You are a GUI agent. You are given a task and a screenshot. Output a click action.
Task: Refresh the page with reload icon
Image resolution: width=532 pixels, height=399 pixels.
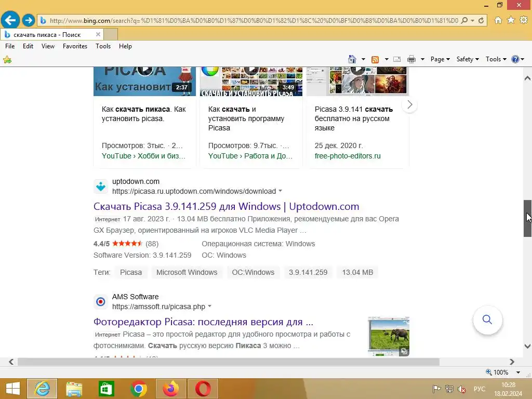[481, 20]
